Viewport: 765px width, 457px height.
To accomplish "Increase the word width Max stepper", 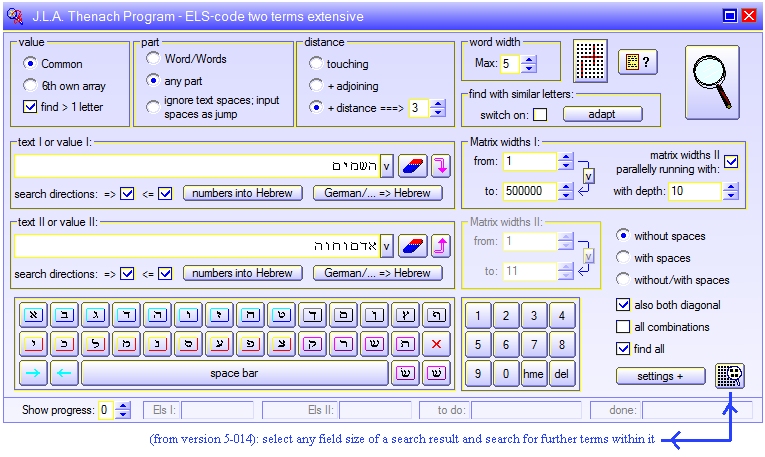I will coord(529,59).
